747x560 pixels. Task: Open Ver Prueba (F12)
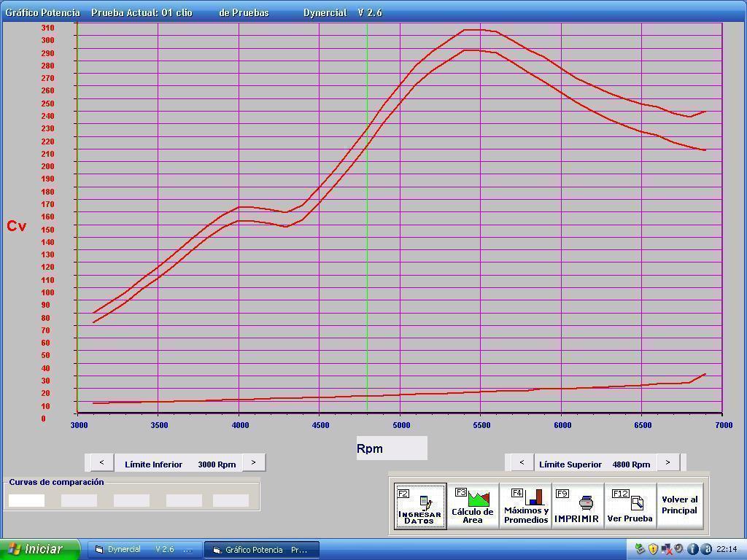(x=630, y=506)
